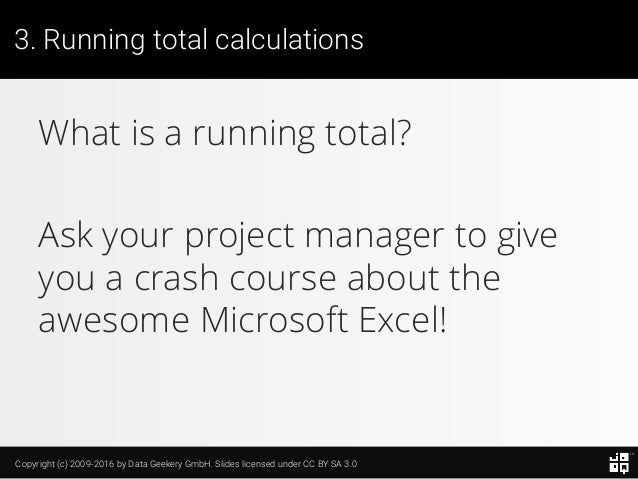Click the "What is a running total?" heading

pos(225,134)
